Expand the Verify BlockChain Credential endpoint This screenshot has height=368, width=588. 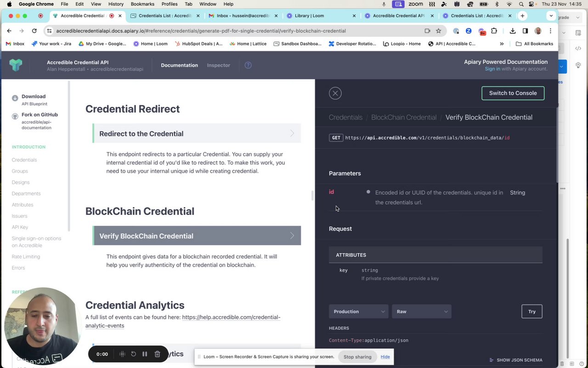pyautogui.click(x=197, y=236)
